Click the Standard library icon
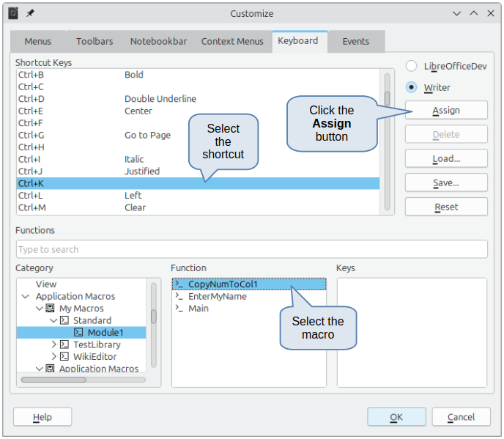This screenshot has width=504, height=439. tap(64, 320)
